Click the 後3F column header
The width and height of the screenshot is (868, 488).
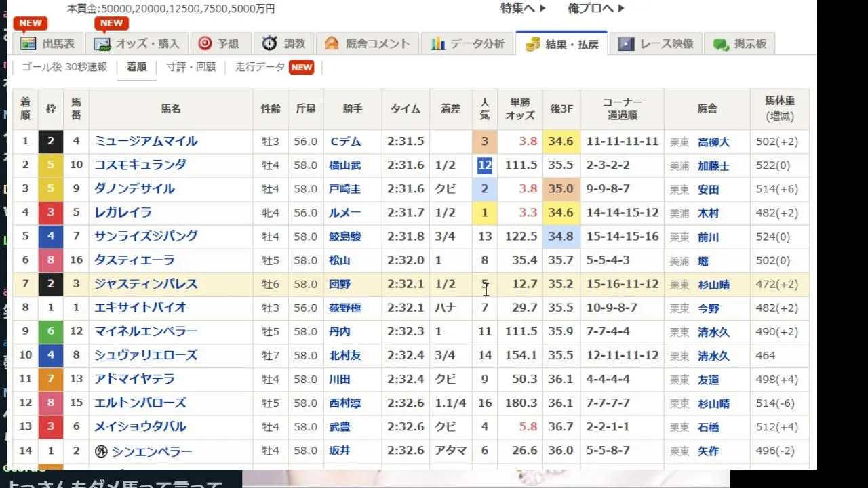coord(561,108)
